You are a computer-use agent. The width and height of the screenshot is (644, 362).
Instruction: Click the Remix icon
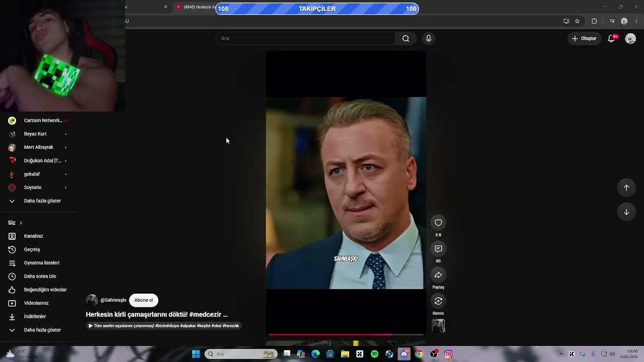click(x=438, y=301)
